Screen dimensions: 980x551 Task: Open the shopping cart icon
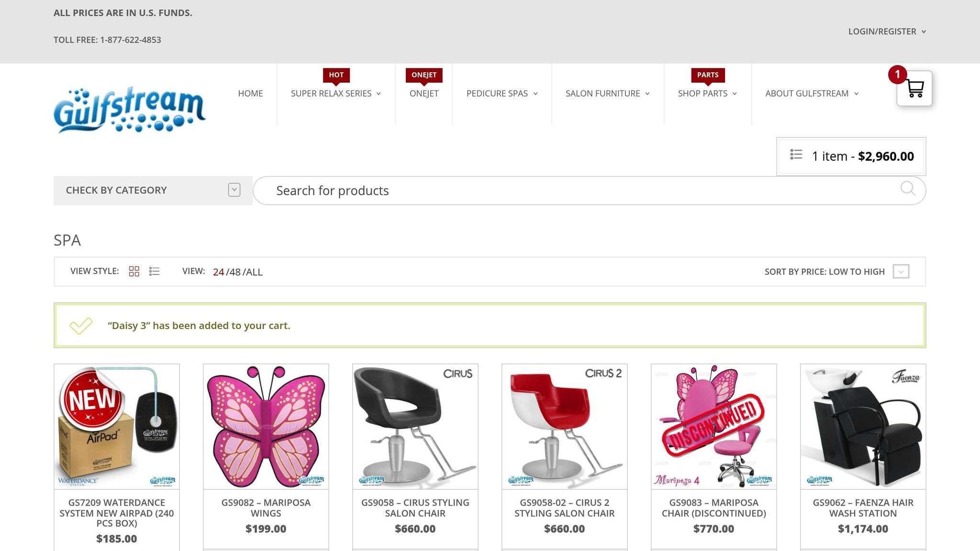coord(914,88)
